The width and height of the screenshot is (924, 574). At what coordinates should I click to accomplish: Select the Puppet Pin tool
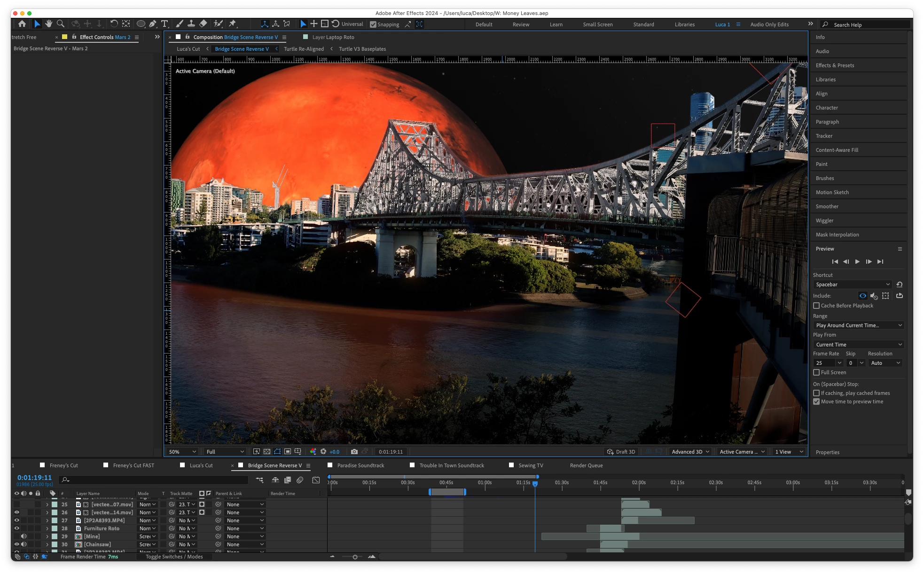click(233, 24)
